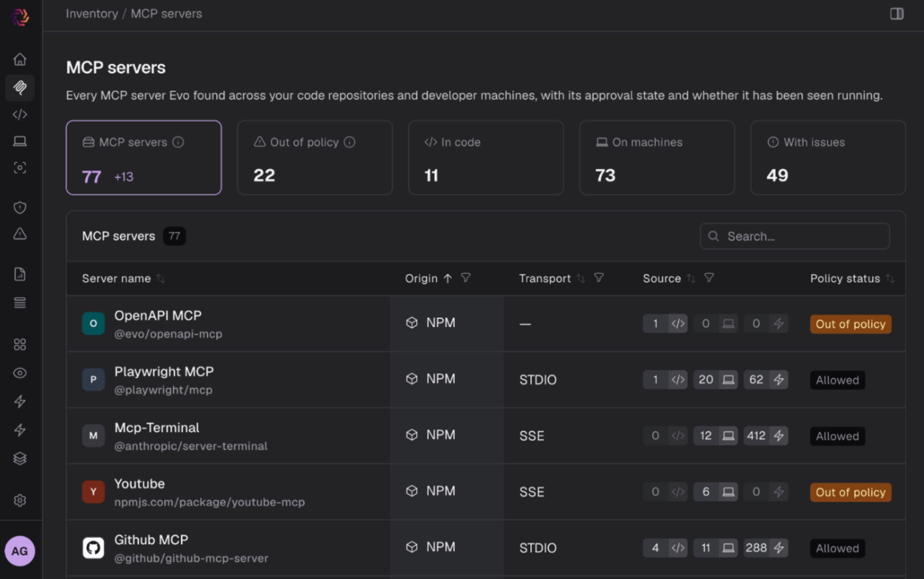Click OpenAPI MCP 1 code source chip

665,324
